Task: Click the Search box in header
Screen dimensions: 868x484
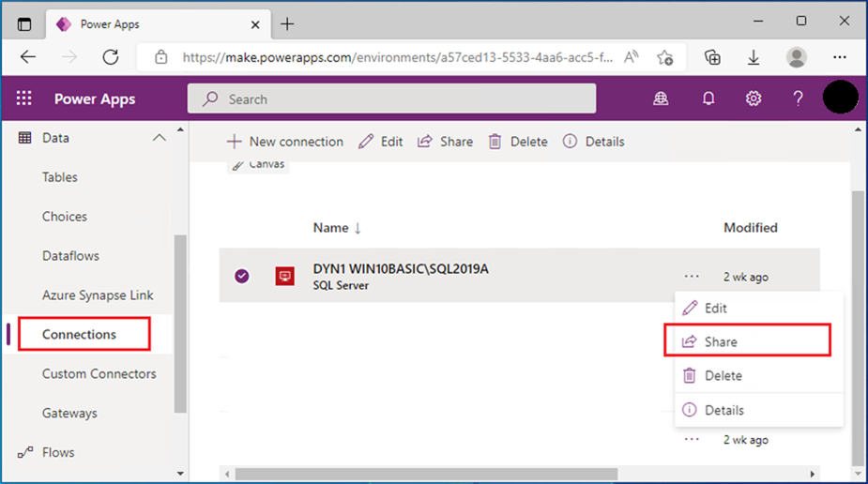Action: [x=391, y=99]
